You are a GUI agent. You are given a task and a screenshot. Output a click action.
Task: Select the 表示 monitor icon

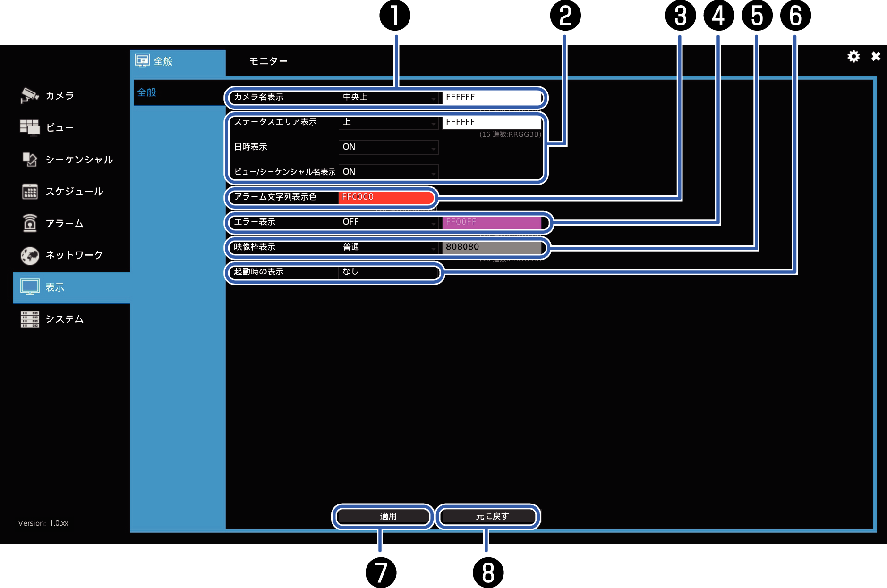[x=30, y=287]
